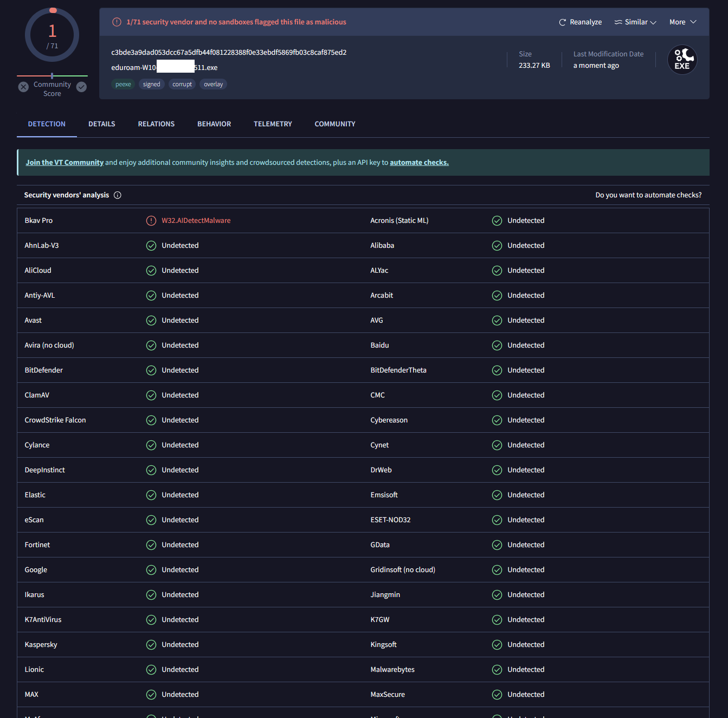This screenshot has height=718, width=728.
Task: Click the Reanalyze refresh icon
Action: pyautogui.click(x=562, y=22)
